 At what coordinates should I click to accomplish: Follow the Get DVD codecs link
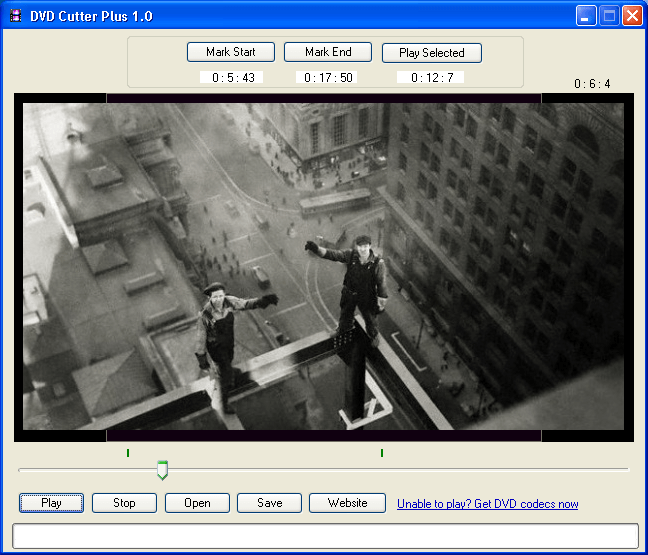click(488, 504)
